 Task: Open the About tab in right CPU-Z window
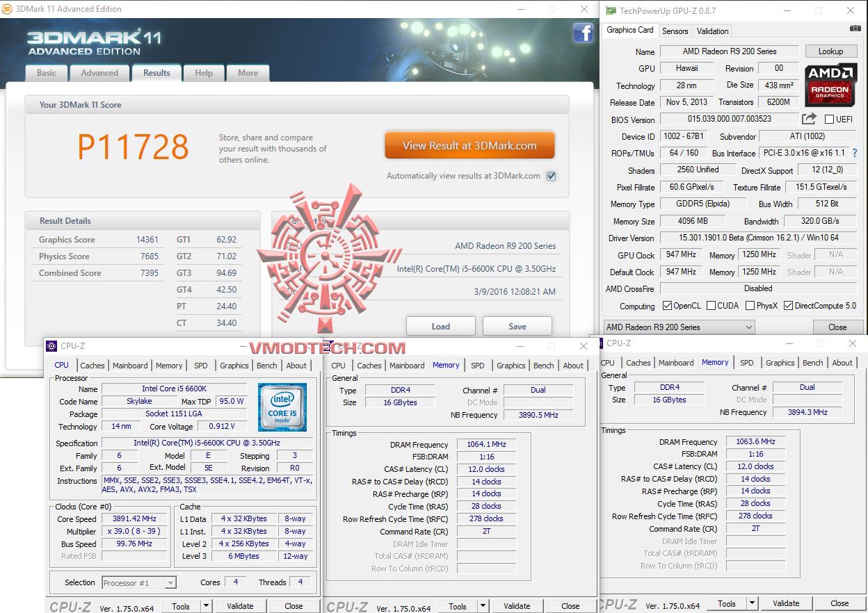tap(842, 363)
